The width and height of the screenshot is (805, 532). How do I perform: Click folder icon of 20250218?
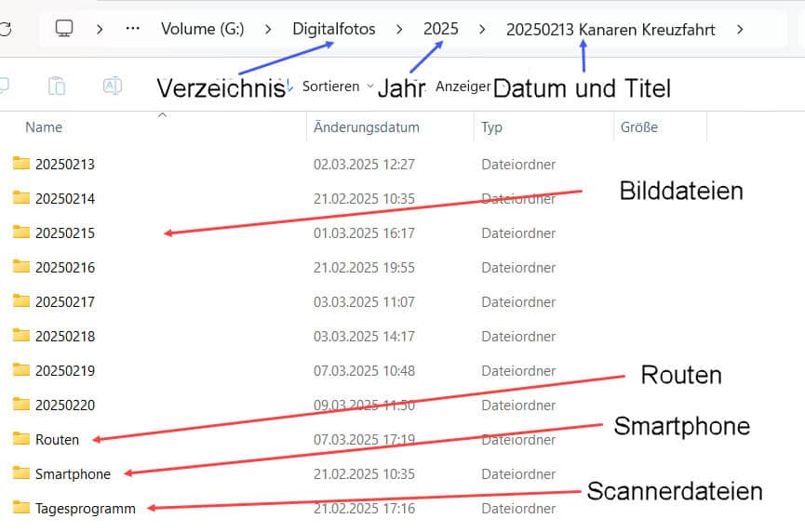pyautogui.click(x=21, y=335)
